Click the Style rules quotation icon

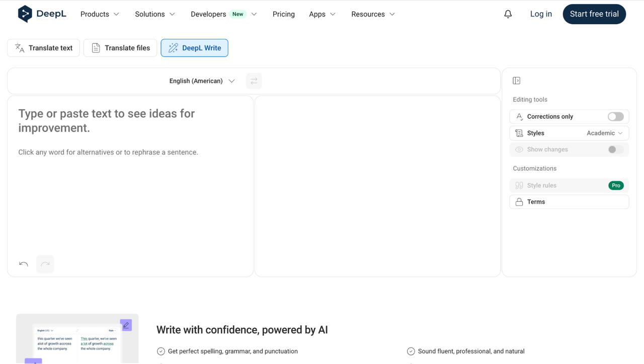click(x=519, y=186)
